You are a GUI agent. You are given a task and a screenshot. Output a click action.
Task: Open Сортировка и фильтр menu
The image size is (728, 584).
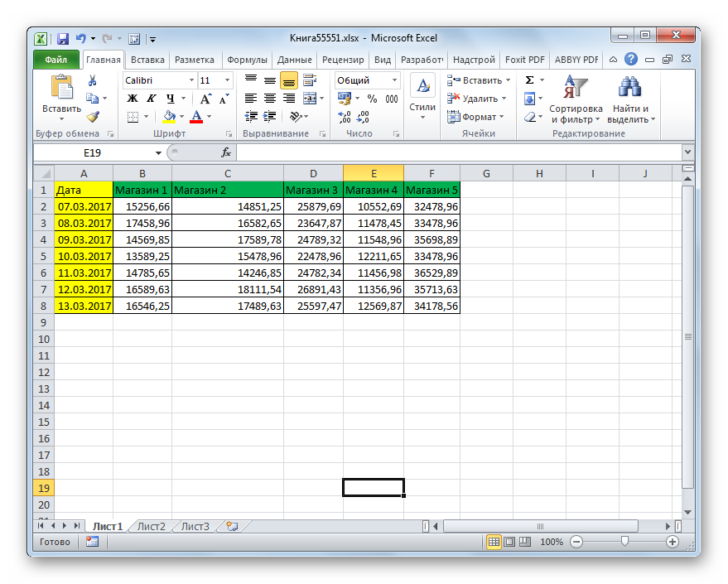(x=576, y=99)
